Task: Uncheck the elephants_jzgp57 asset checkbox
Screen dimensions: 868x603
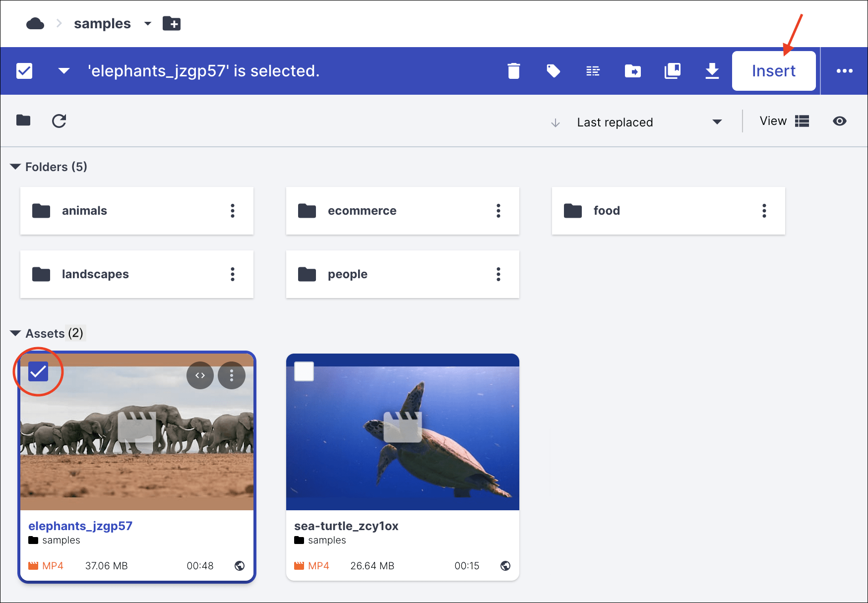Action: (38, 371)
